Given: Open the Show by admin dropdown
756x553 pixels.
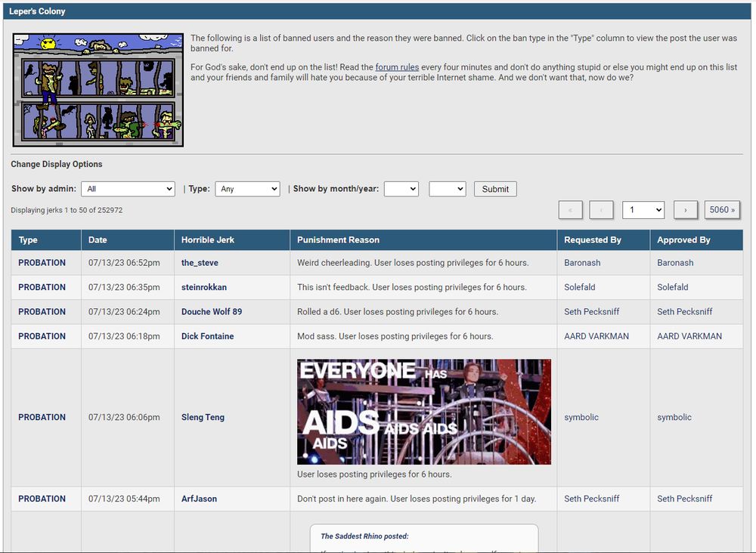Looking at the screenshot, I should pos(127,189).
